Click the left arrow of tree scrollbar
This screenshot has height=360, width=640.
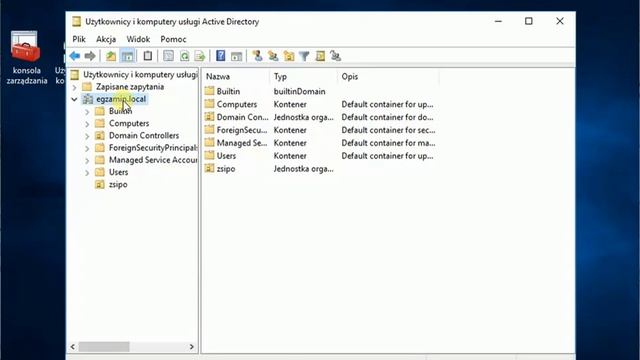[73, 347]
